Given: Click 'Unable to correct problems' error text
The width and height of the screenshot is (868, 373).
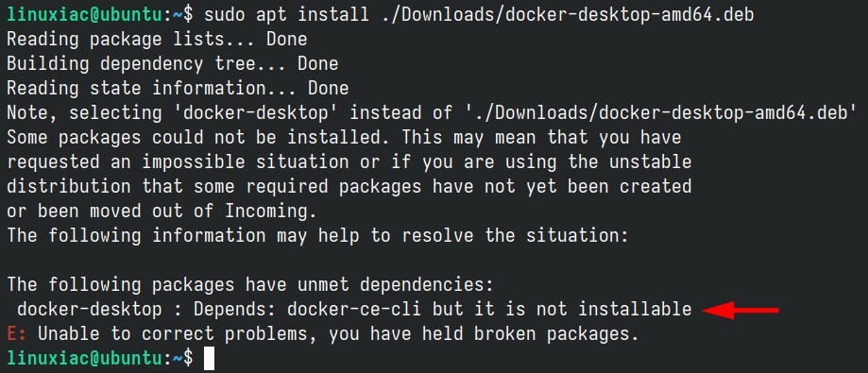Looking at the screenshot, I should coord(198,333).
